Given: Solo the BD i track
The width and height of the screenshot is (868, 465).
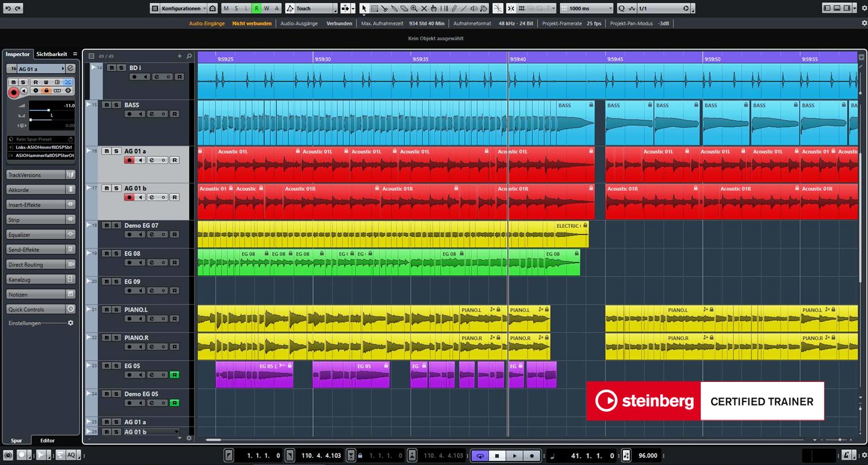Looking at the screenshot, I should [121, 68].
